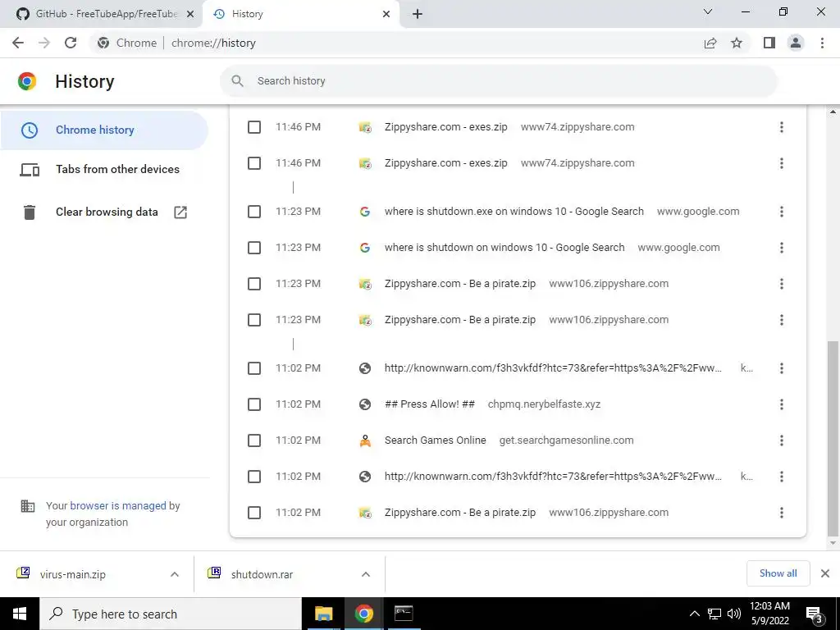Reload the history page
The height and width of the screenshot is (630, 840).
tap(71, 43)
